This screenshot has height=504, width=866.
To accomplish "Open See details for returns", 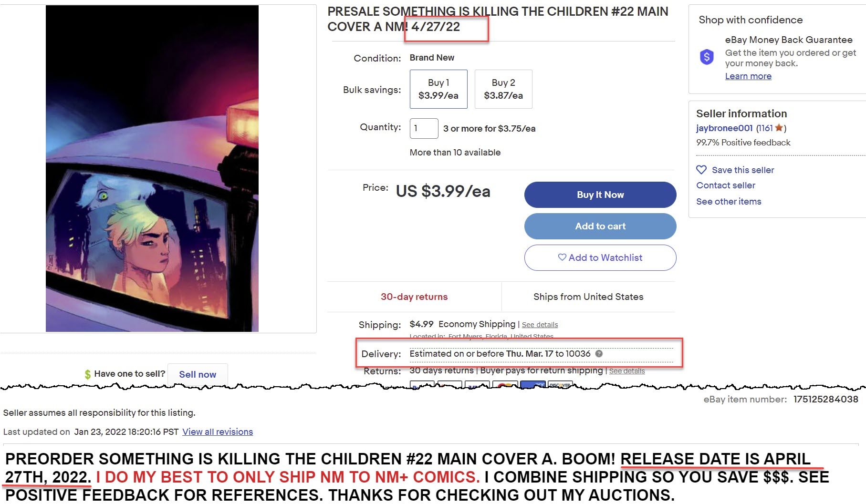I will 627,371.
